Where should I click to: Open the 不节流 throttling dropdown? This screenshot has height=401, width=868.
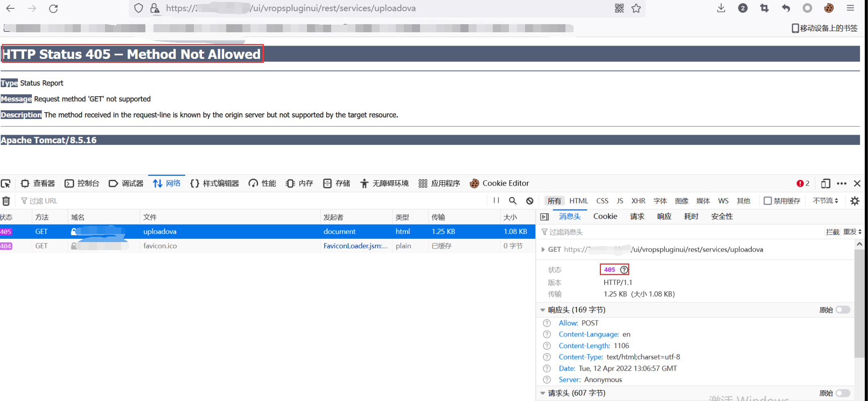(x=825, y=200)
